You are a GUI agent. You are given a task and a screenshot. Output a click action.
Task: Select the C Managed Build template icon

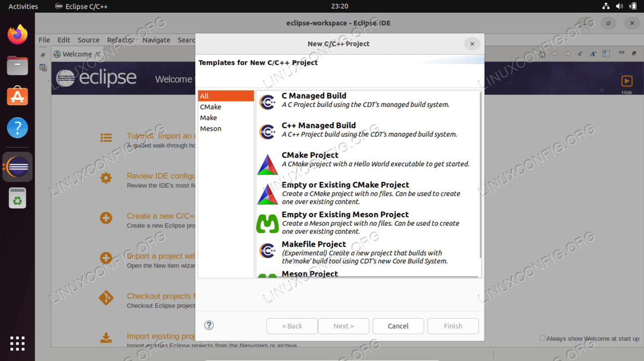tap(267, 102)
